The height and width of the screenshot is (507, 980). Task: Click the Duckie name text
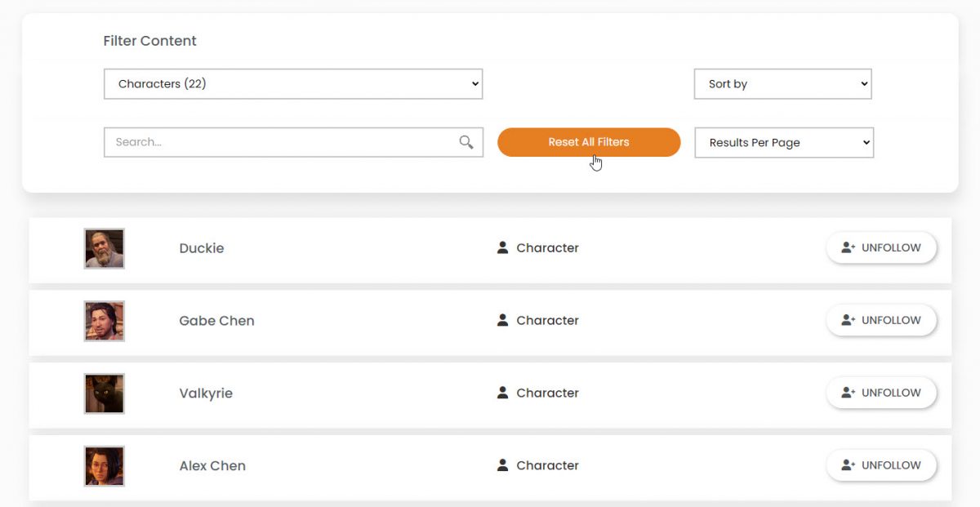202,248
